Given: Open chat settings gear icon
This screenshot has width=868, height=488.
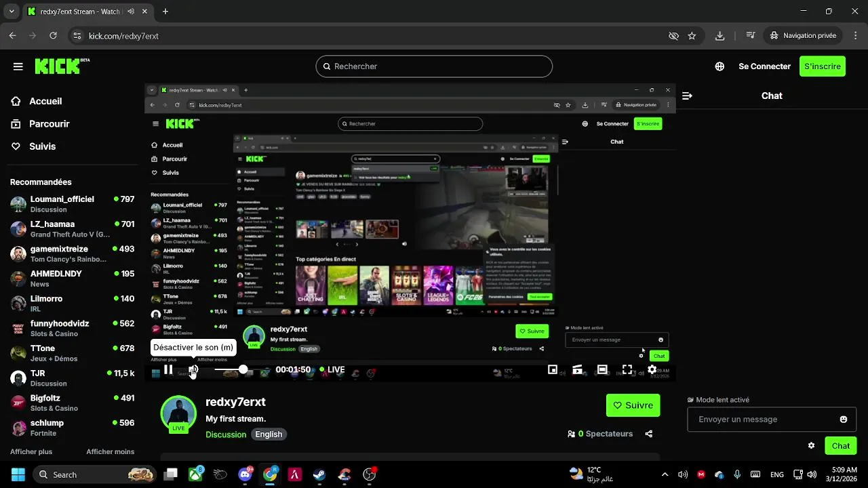Looking at the screenshot, I should point(811,446).
